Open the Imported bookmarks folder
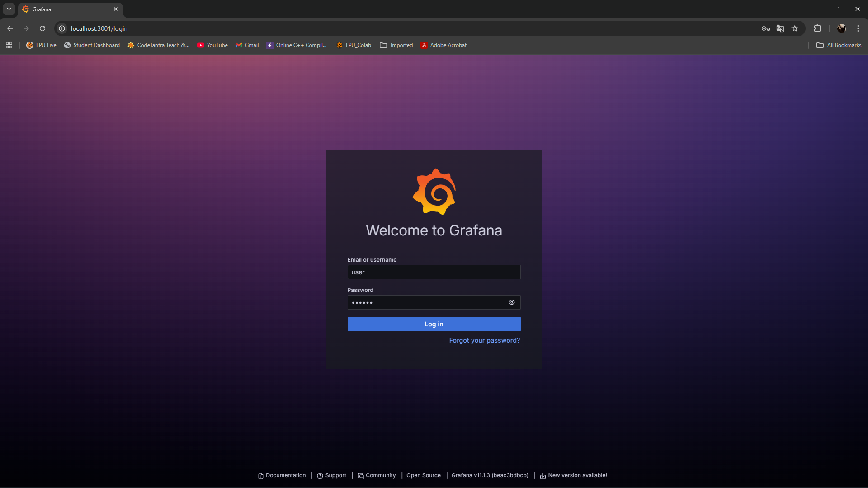The height and width of the screenshot is (488, 868). tap(396, 45)
